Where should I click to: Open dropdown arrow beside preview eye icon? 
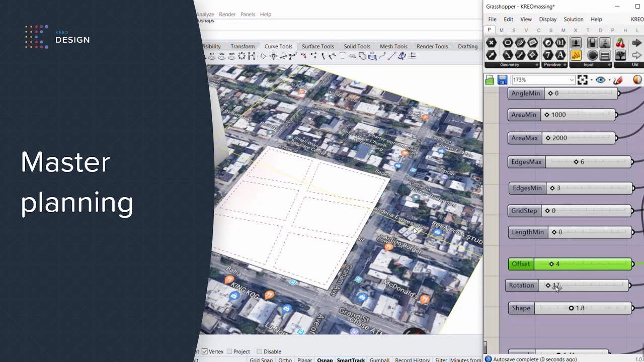tap(609, 80)
